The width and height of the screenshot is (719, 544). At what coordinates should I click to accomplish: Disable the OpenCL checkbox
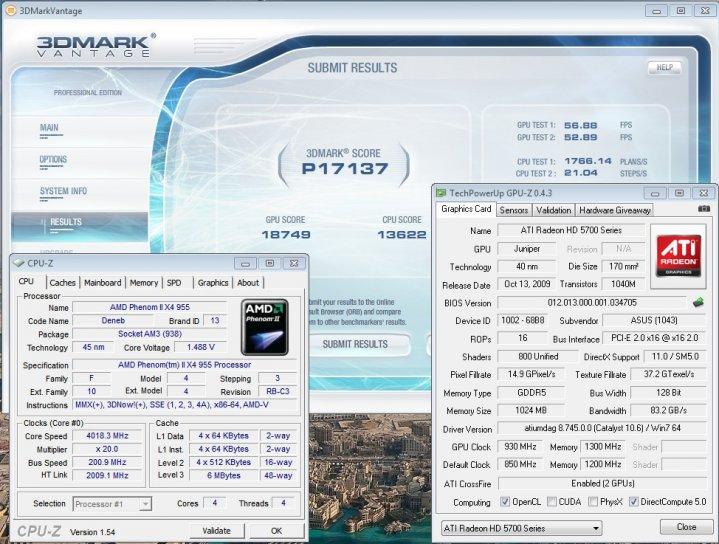pyautogui.click(x=504, y=502)
